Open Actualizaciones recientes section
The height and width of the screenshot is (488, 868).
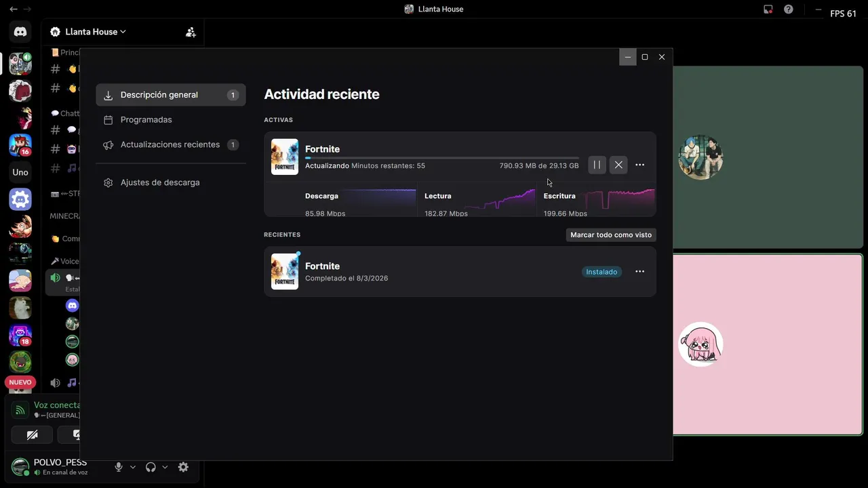(x=171, y=144)
